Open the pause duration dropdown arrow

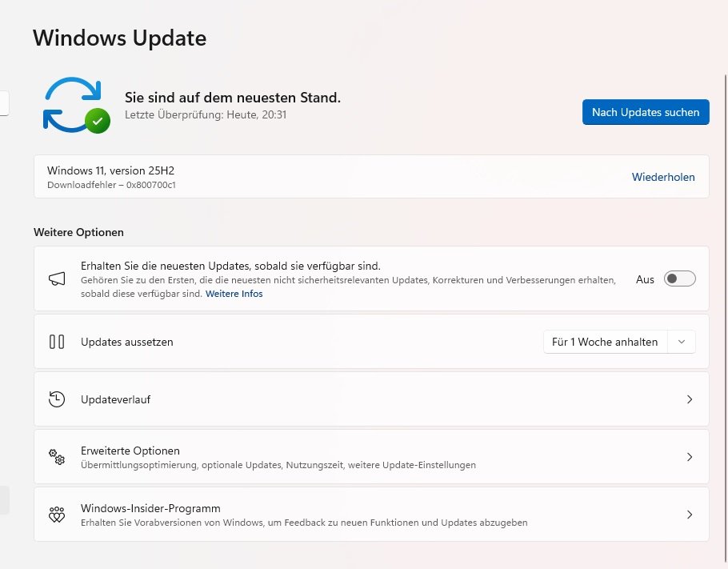click(682, 342)
